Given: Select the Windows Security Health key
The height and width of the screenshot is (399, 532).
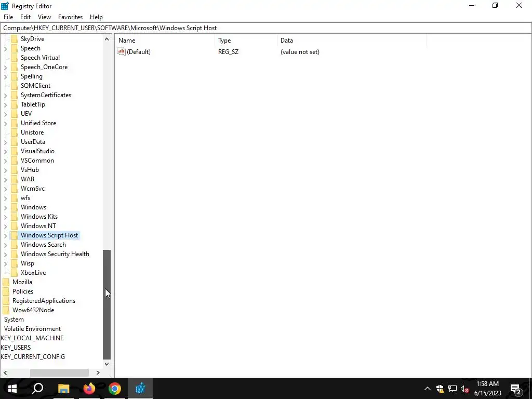Looking at the screenshot, I should [55, 254].
